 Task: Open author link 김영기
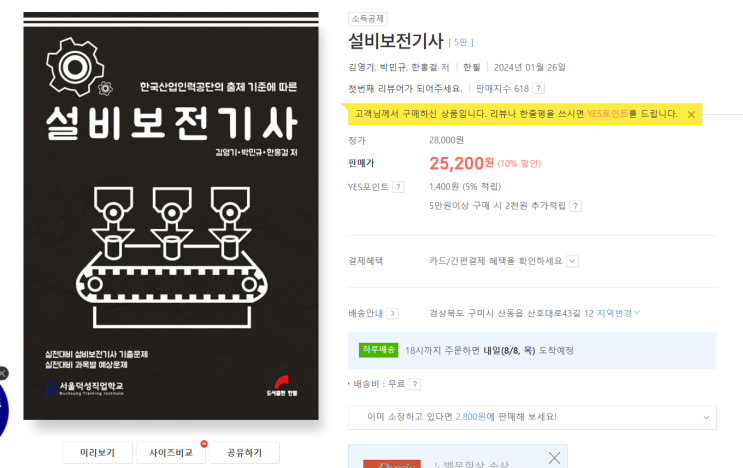[361, 67]
